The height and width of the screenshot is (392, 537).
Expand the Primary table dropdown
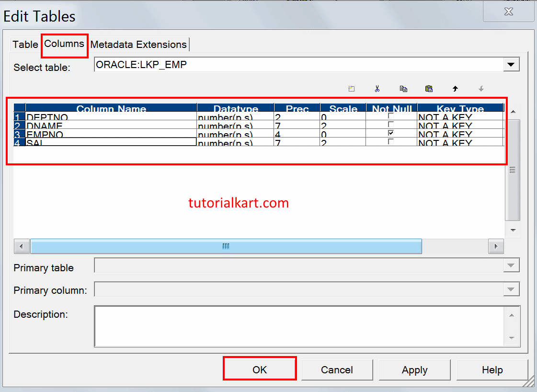point(512,265)
